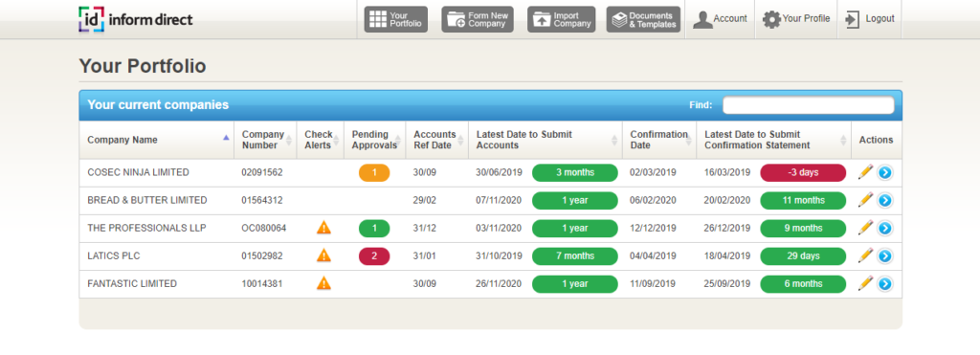Viewport: 980px width, 355px height.
Task: Sort by Latest Date to Submit Accounts
Action: point(546,140)
